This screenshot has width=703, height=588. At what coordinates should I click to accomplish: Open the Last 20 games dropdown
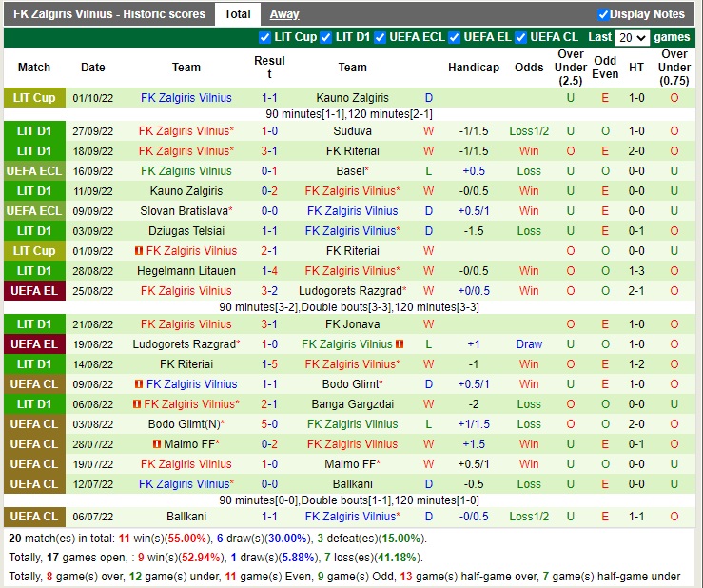point(633,38)
